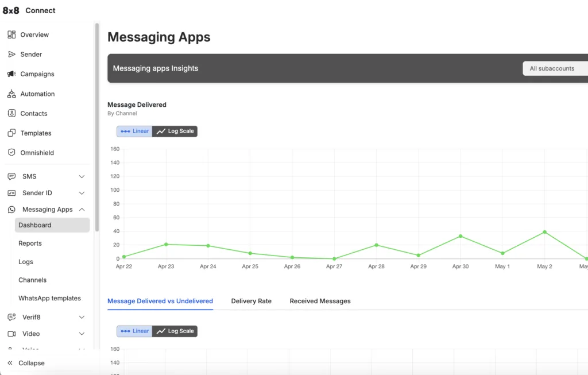
Task: Click the Messaging Apps WhatsApp icon
Action: pos(11,210)
